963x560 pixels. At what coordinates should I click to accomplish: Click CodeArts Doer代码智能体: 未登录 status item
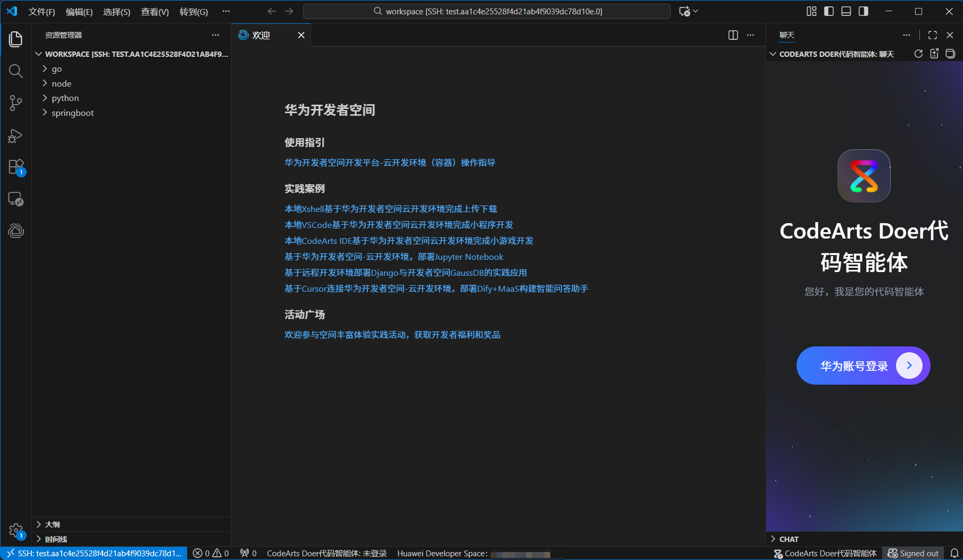click(x=327, y=553)
